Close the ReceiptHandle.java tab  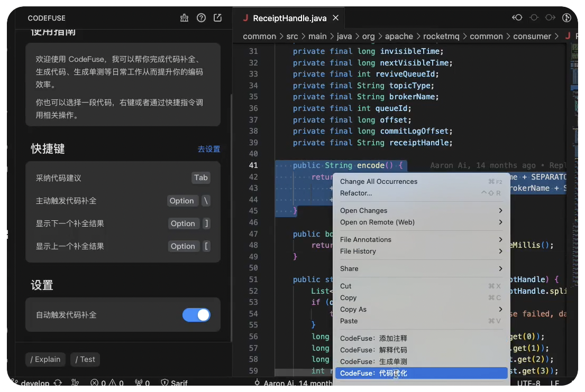point(336,18)
